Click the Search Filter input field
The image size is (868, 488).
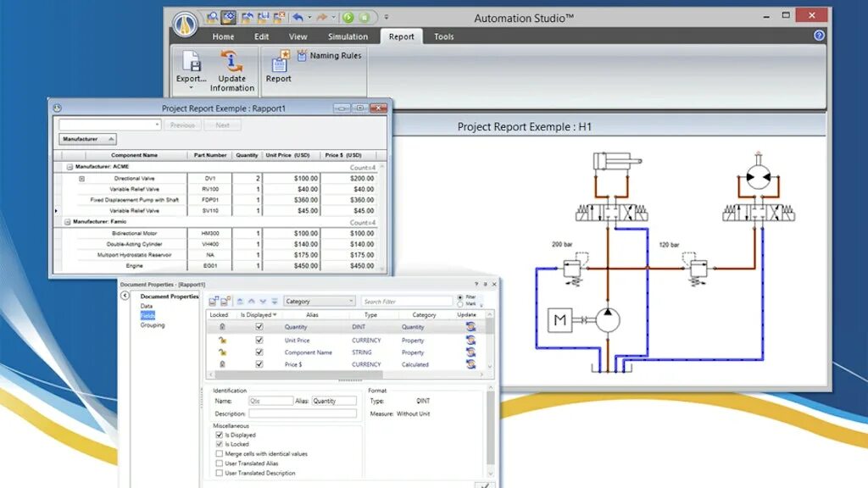click(407, 302)
